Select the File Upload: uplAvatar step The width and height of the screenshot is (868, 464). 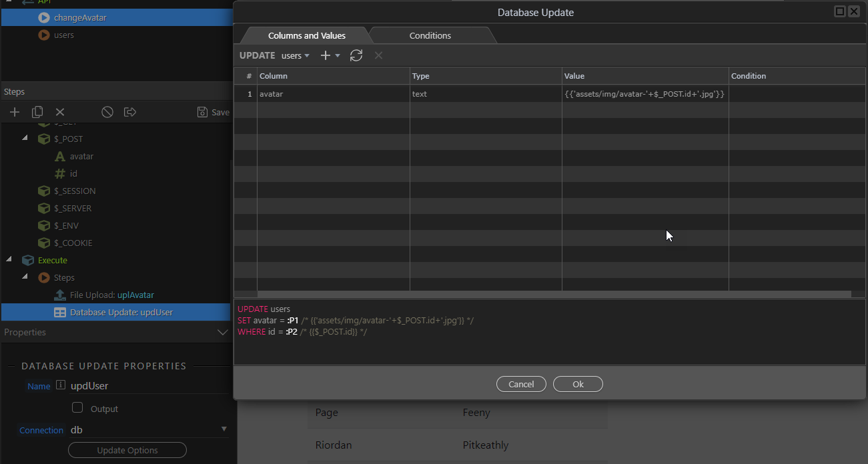tap(111, 295)
